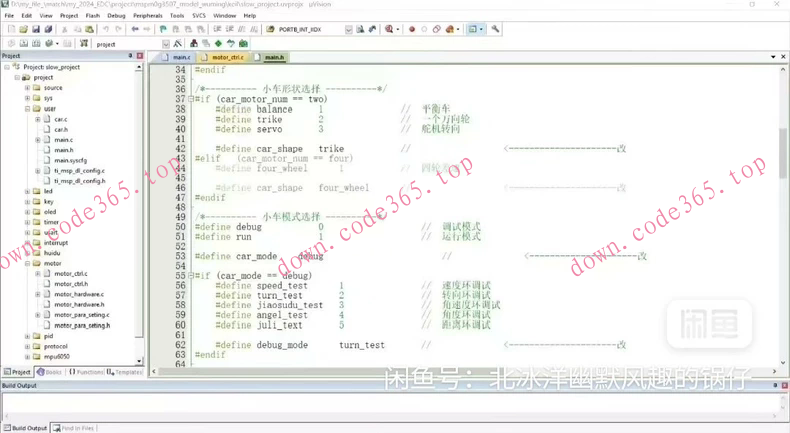The width and height of the screenshot is (790, 433).
Task: Rebuild all target files
Action: click(x=36, y=44)
